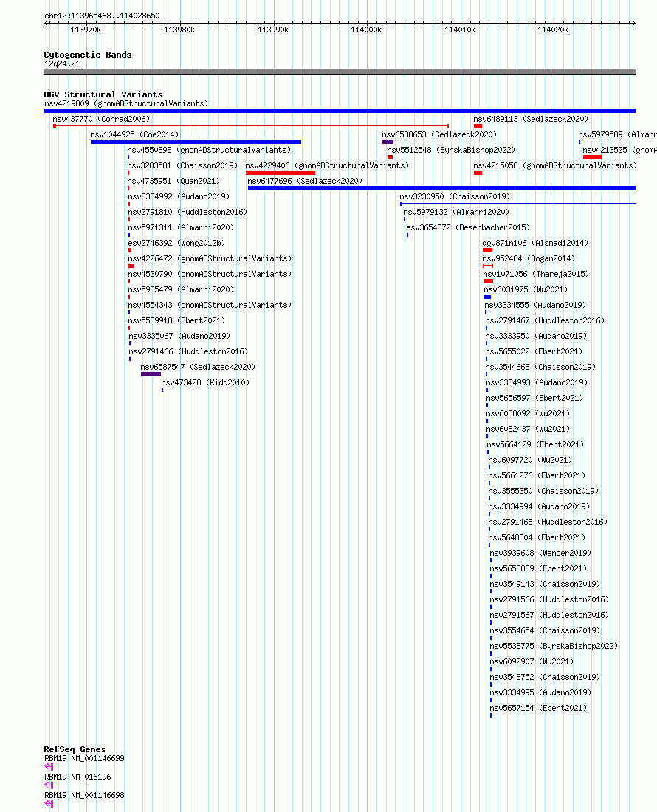
Task: Open nsv2791810 (Huddleston2016) label
Action: (x=188, y=213)
